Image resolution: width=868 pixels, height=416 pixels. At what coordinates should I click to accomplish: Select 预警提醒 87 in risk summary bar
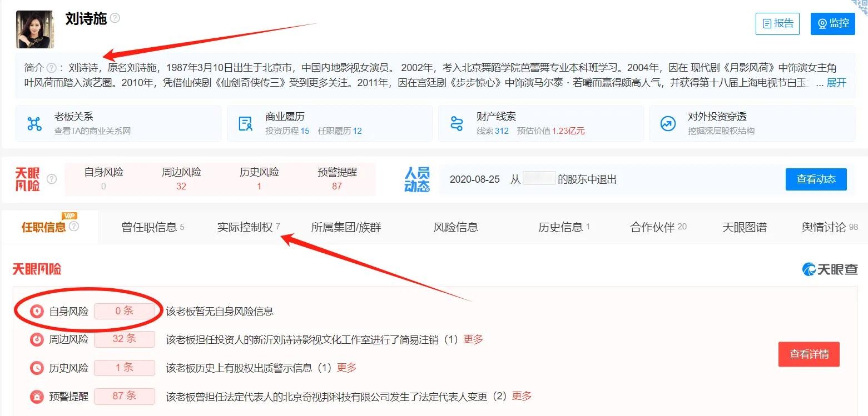(337, 179)
